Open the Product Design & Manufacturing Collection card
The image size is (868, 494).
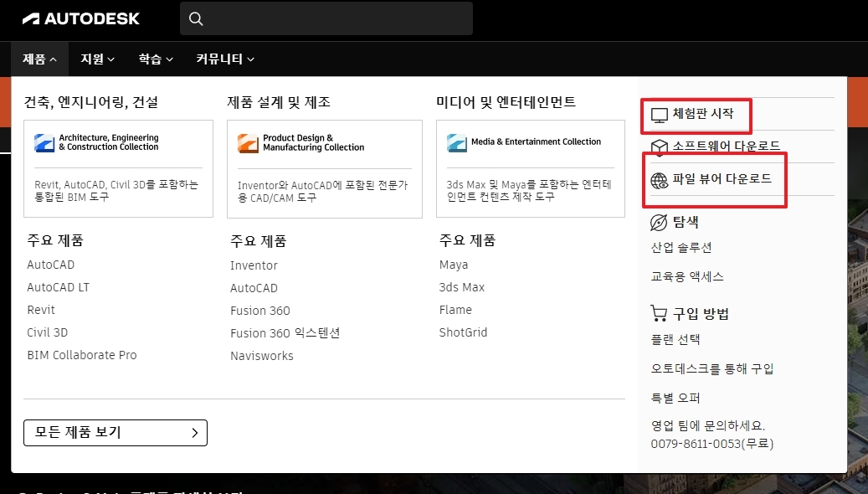pos(325,169)
